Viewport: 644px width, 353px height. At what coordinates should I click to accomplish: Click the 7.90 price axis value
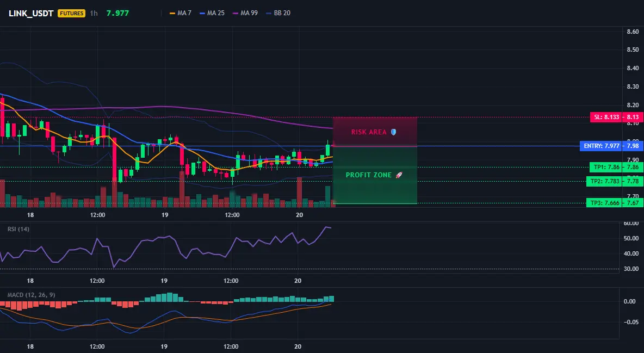click(x=633, y=160)
